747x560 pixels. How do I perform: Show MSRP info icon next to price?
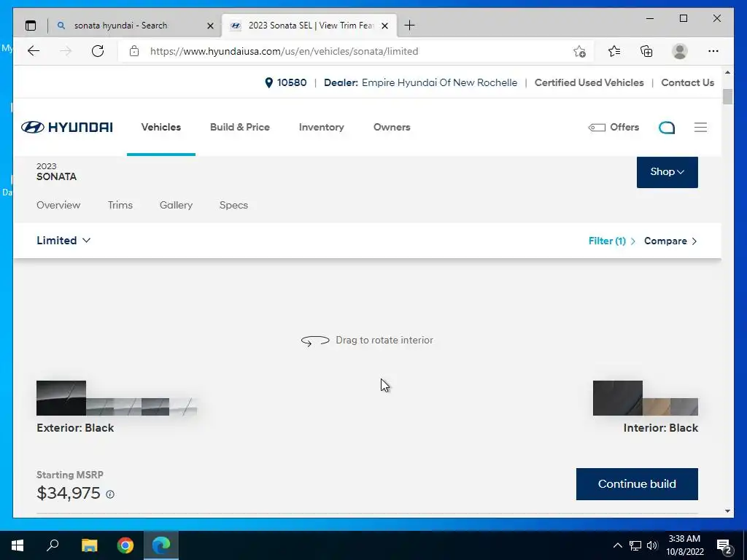pos(110,494)
